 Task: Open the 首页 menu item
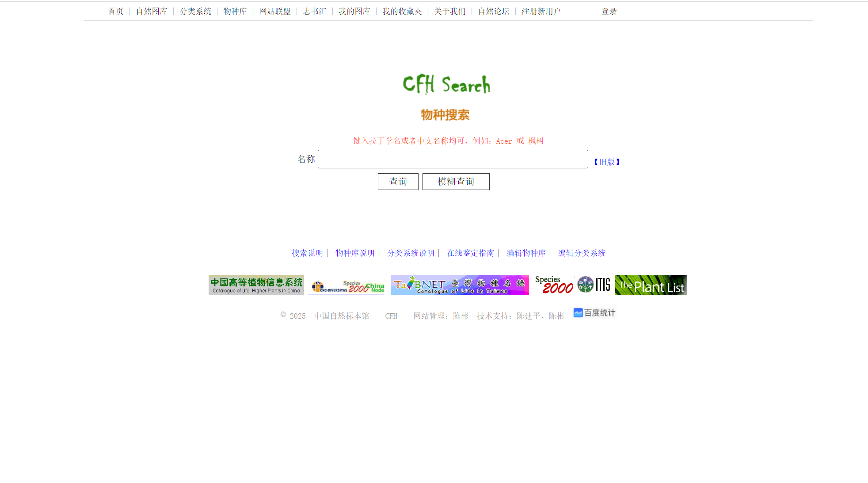(115, 11)
